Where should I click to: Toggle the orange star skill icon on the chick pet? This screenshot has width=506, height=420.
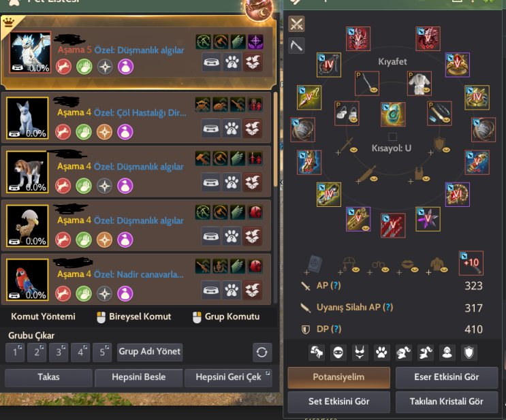(x=105, y=240)
